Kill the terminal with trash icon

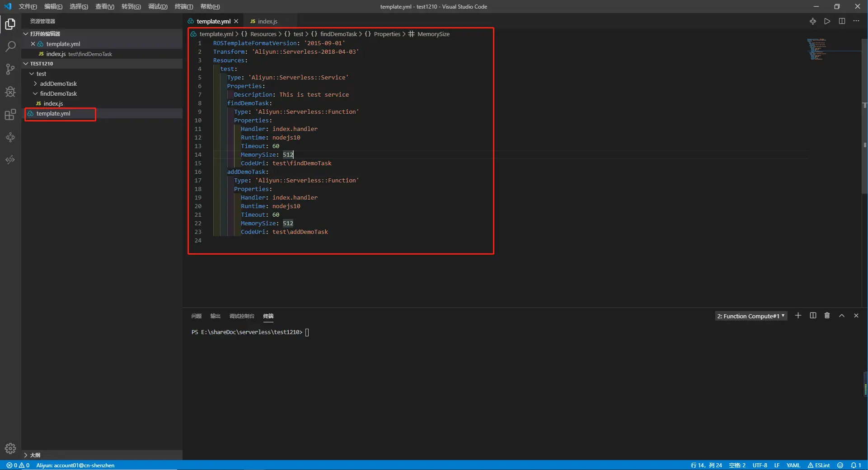[x=827, y=316]
